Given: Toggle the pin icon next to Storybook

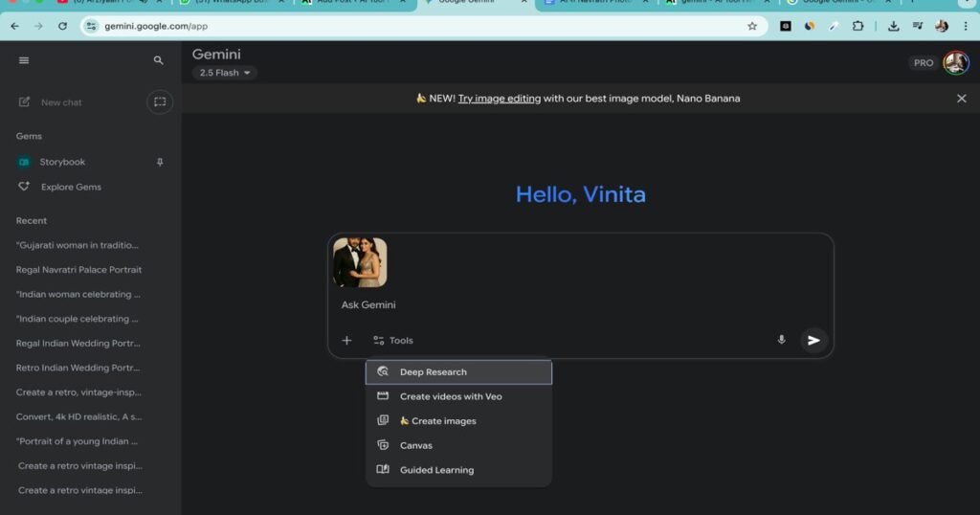Looking at the screenshot, I should coord(160,162).
